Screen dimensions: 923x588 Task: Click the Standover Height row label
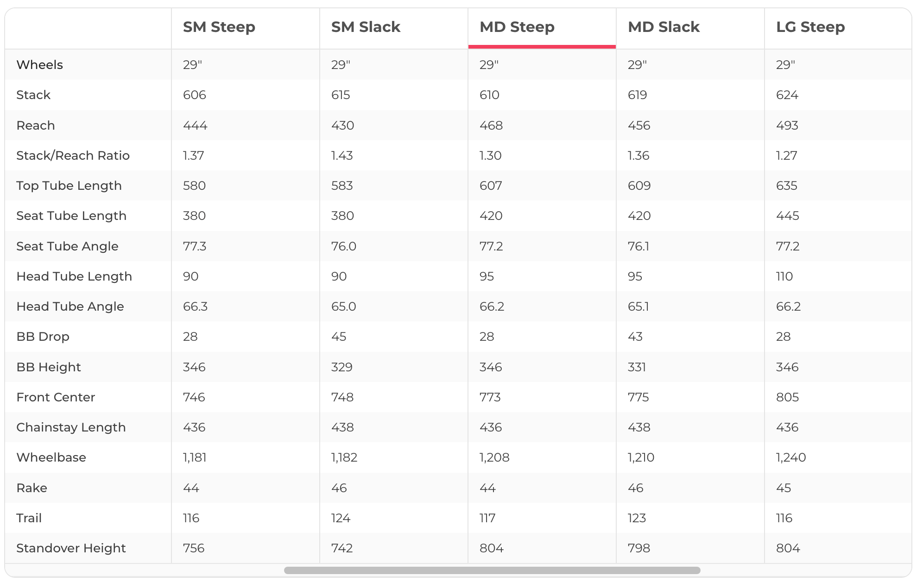tap(71, 548)
